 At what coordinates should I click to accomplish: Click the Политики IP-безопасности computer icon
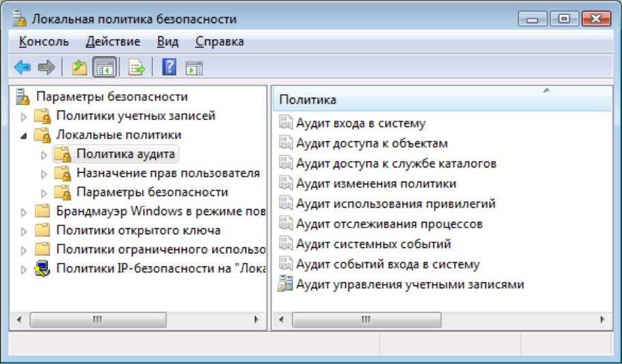42,268
